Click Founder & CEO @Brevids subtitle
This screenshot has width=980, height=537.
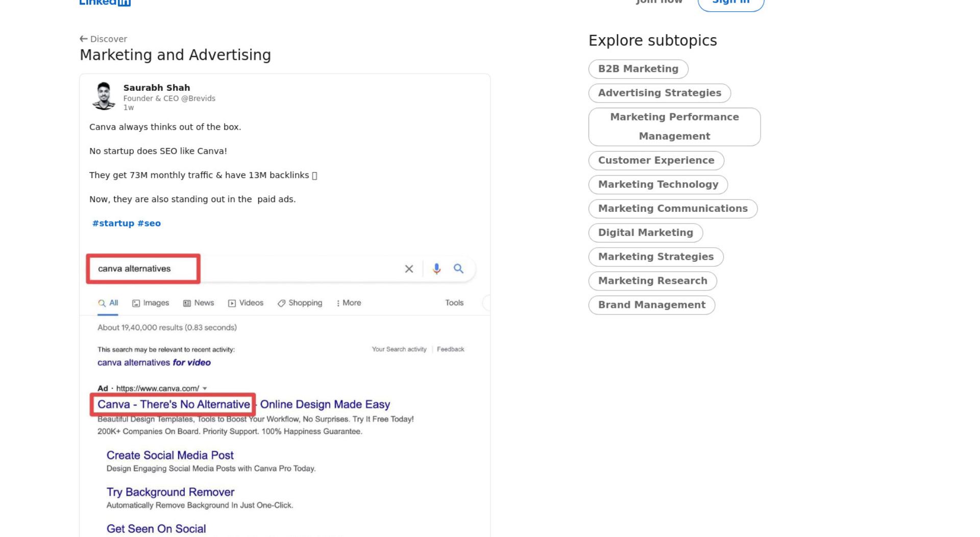coord(169,99)
